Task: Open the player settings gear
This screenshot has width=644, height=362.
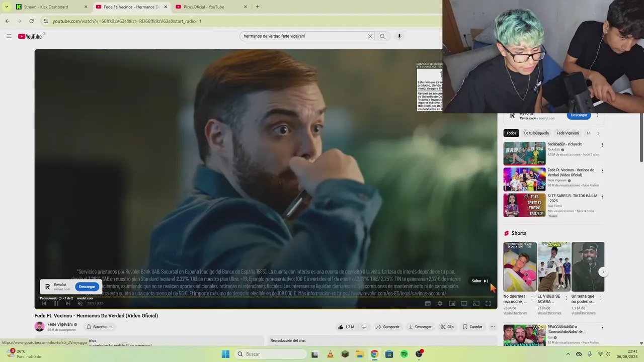Action: [440, 303]
